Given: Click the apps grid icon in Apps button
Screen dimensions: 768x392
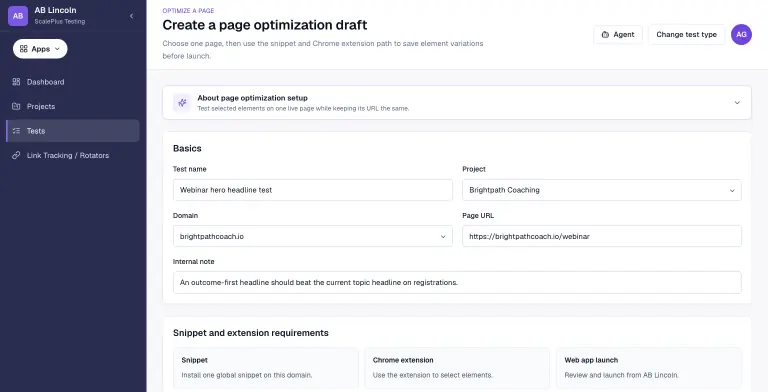Looking at the screenshot, I should 24,49.
